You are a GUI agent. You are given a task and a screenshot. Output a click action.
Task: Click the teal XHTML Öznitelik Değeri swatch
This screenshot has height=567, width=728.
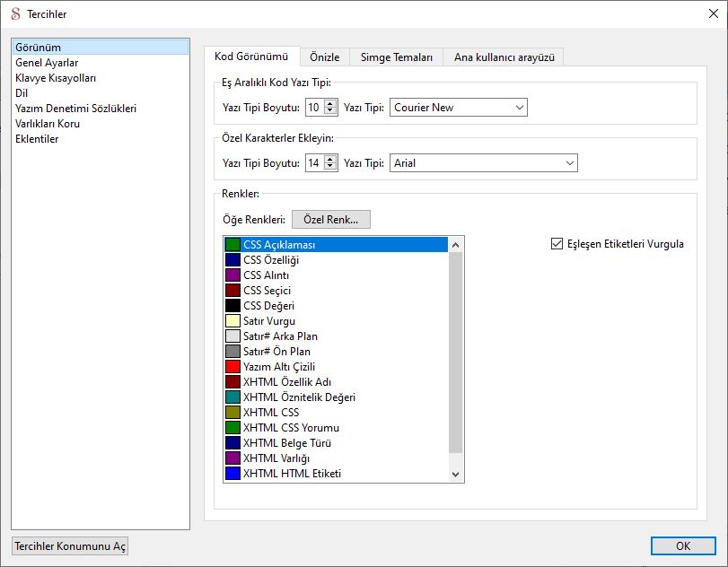(232, 397)
